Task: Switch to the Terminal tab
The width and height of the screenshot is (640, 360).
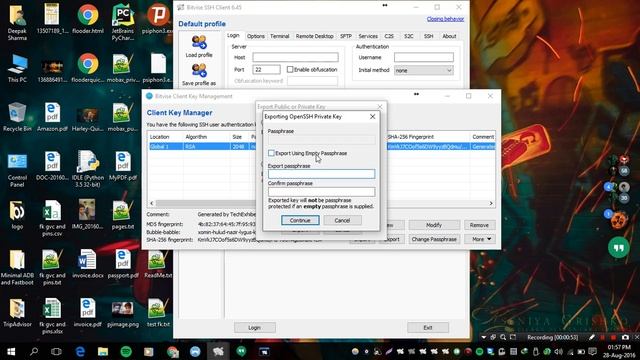Action: pos(280,36)
